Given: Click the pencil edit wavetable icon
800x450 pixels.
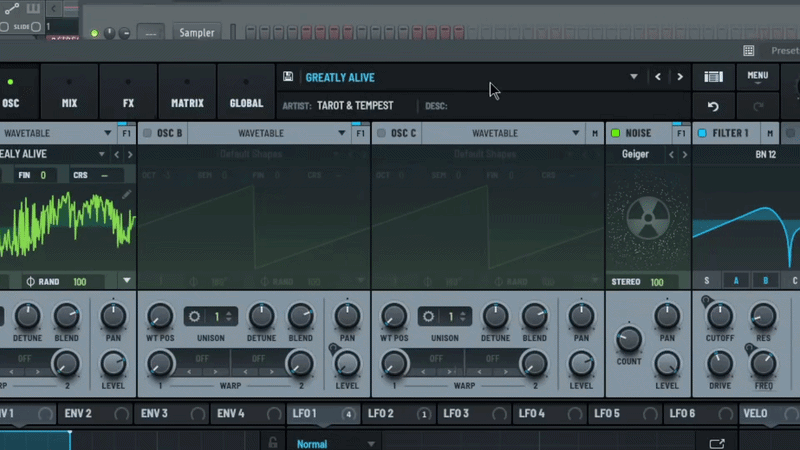Looking at the screenshot, I should tap(127, 194).
